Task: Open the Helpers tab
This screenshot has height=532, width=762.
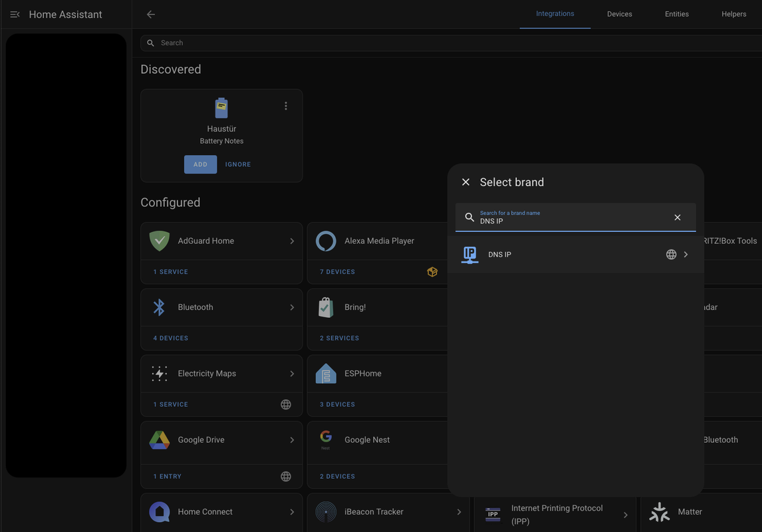Action: click(x=733, y=14)
